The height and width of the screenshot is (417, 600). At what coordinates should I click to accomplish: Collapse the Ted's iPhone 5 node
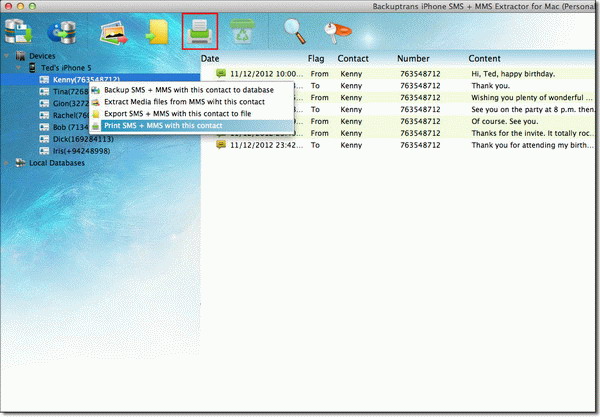click(x=18, y=68)
